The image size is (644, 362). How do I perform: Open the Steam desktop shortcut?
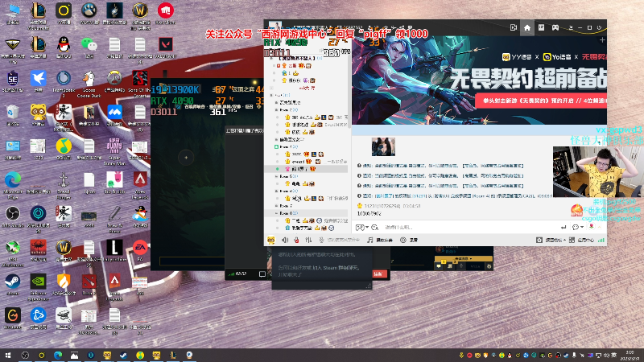click(x=13, y=284)
